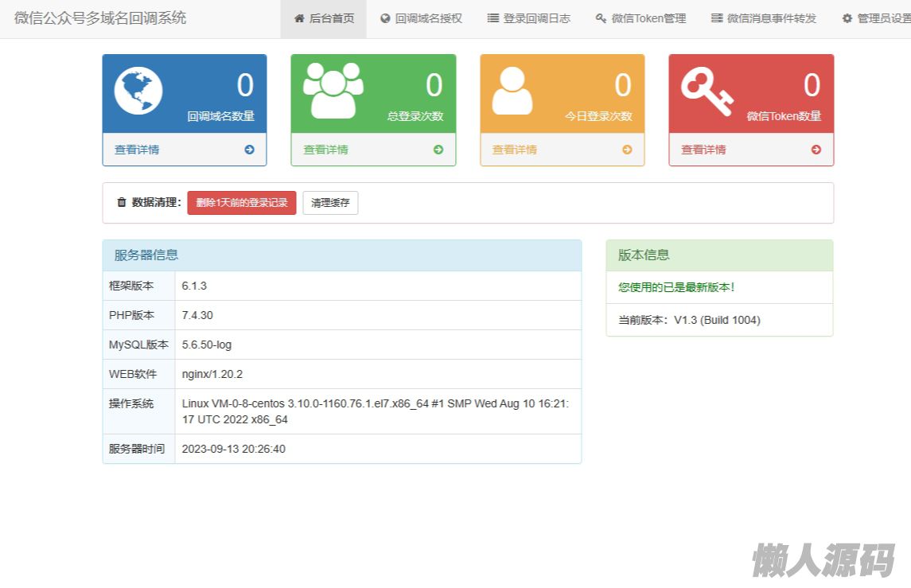Open 管理员设置 in the top navbar

click(x=877, y=18)
